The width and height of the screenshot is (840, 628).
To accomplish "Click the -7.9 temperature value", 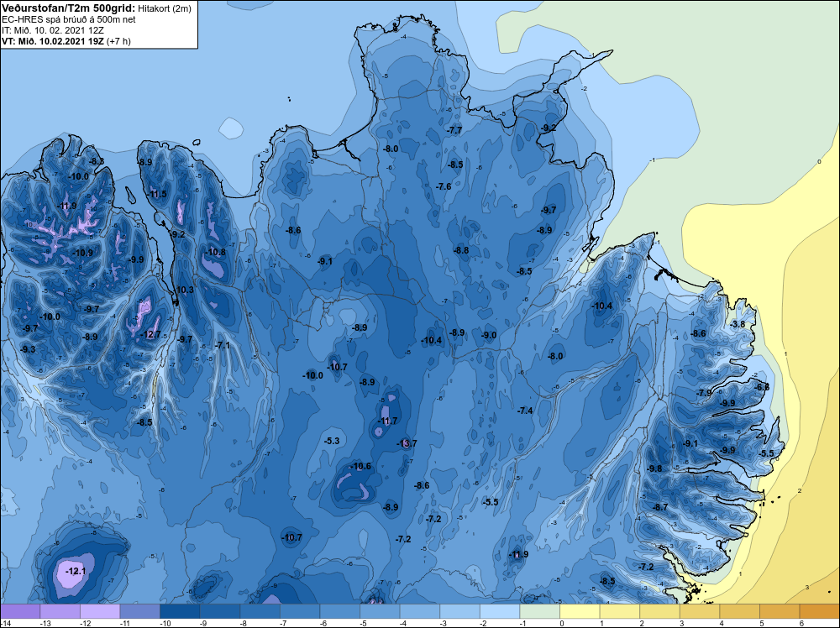I will pos(704,393).
